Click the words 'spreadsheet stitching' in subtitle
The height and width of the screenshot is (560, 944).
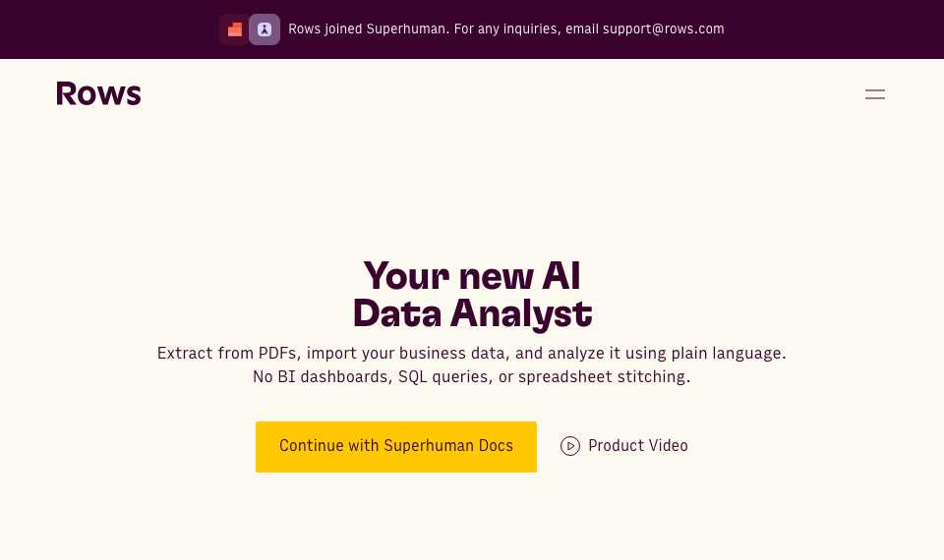point(605,377)
